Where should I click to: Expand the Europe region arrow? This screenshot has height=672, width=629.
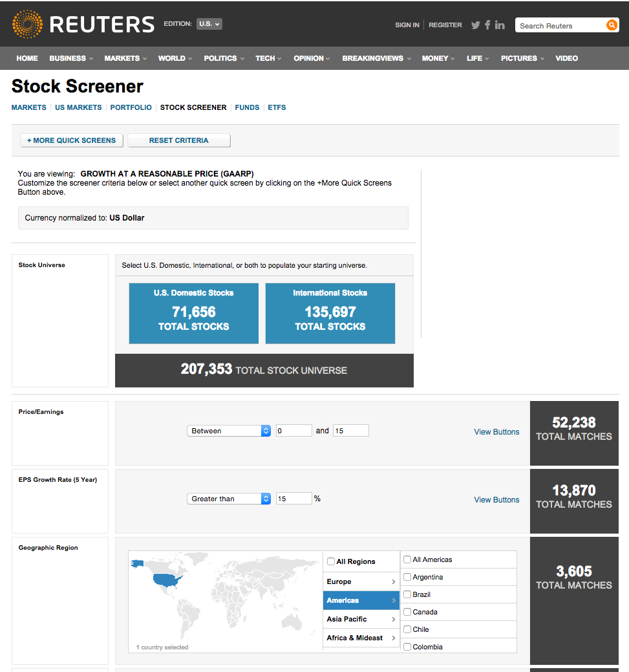tap(393, 581)
